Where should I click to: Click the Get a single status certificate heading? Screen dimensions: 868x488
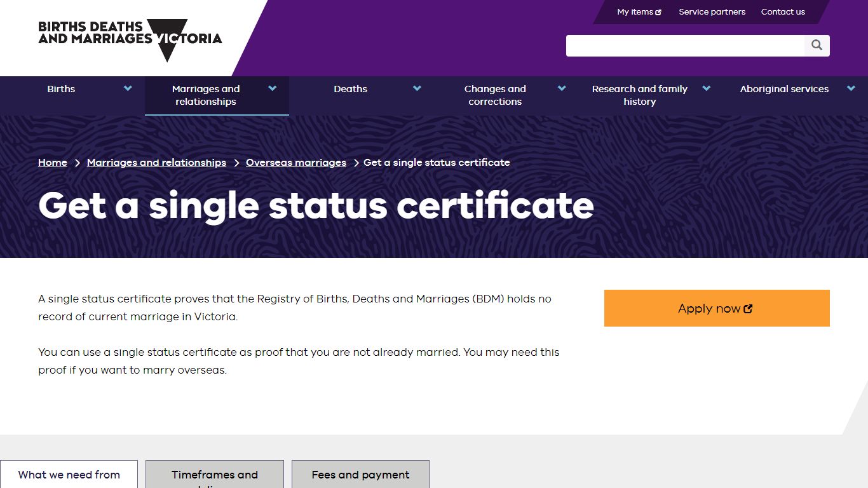tap(316, 205)
